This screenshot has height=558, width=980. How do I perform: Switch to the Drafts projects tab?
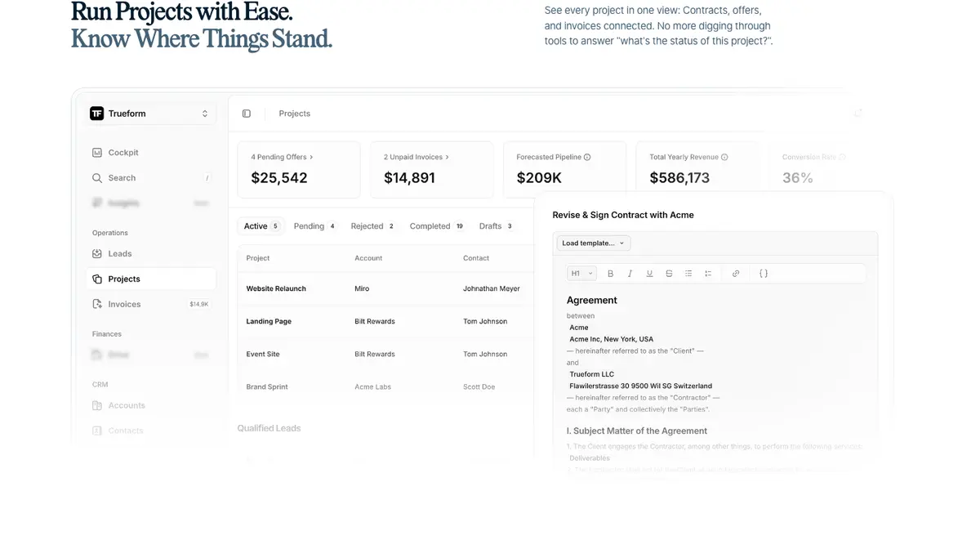click(x=496, y=226)
